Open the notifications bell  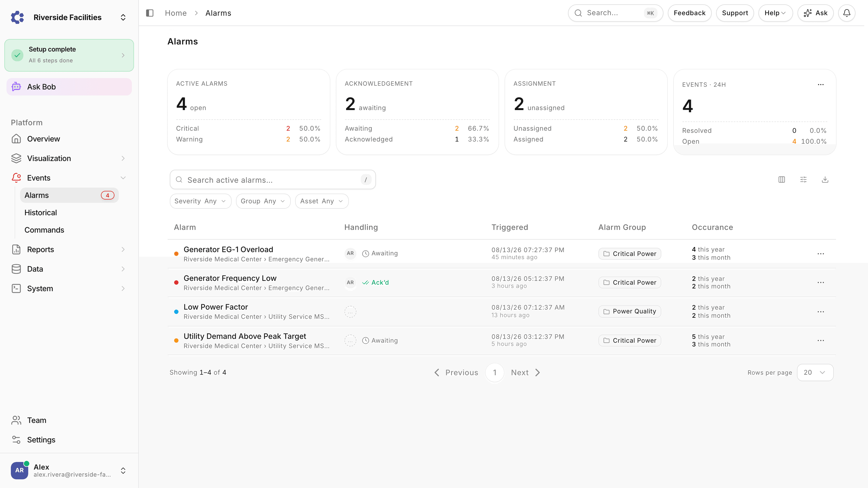[x=846, y=13]
